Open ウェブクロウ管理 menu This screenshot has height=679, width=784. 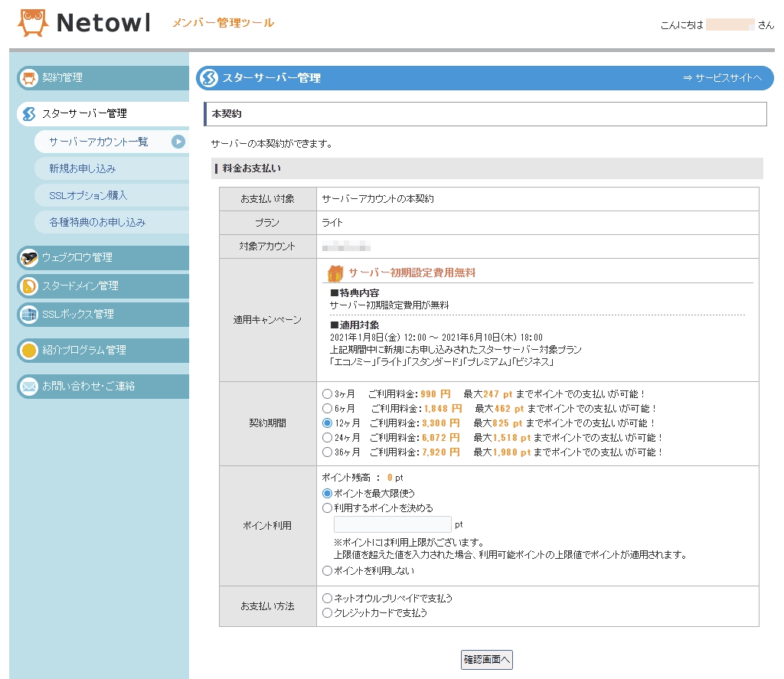(x=103, y=258)
